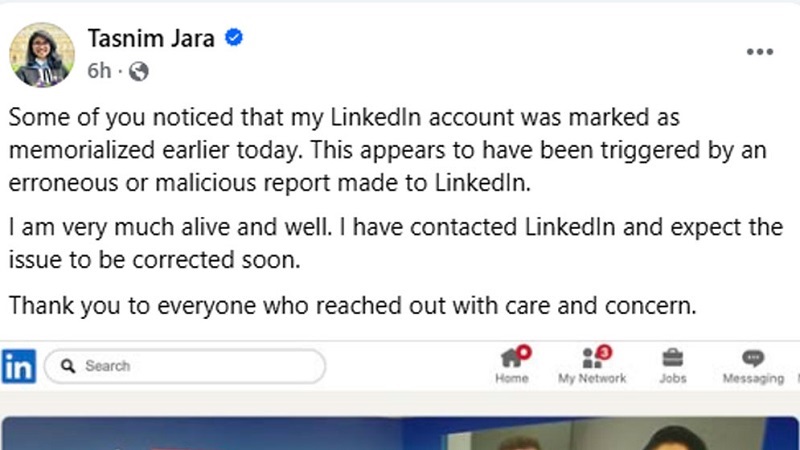The width and height of the screenshot is (800, 450).
Task: Click the "Messaging" text label
Action: [x=753, y=378]
